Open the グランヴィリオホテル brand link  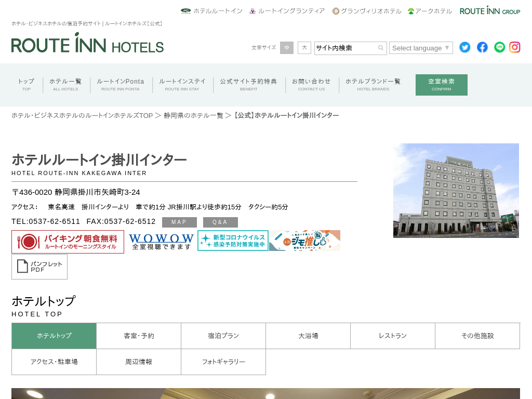[x=366, y=11]
